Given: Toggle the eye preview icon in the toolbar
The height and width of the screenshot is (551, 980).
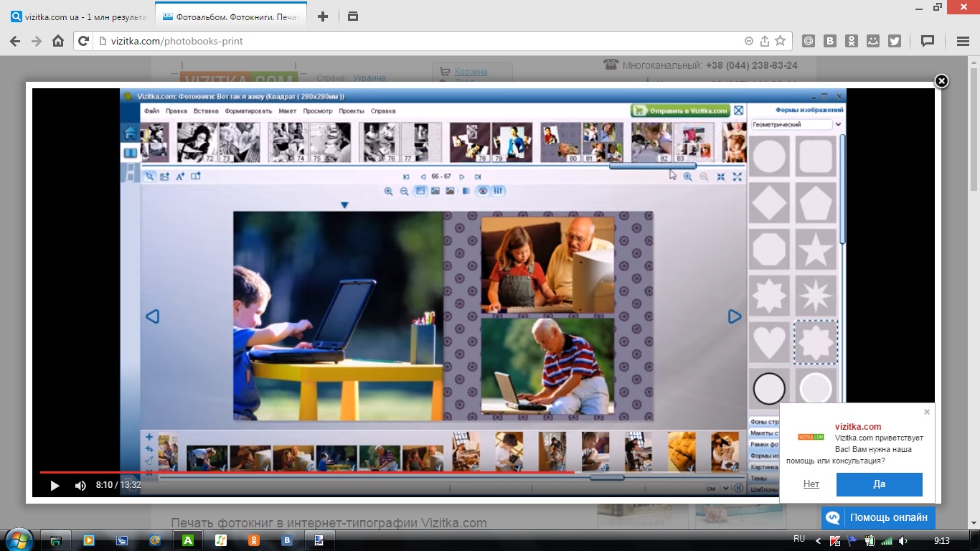Looking at the screenshot, I should click(x=483, y=191).
